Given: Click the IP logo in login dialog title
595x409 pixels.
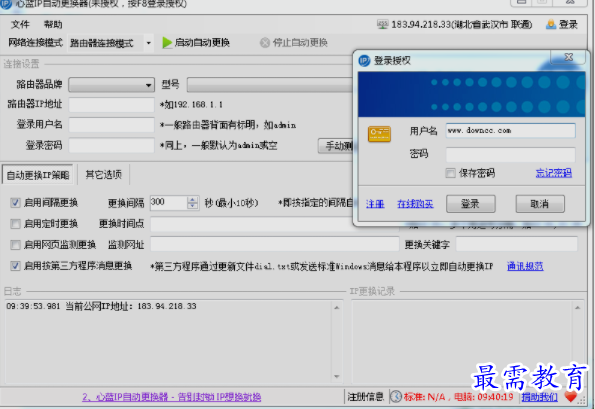Looking at the screenshot, I should coord(364,60).
